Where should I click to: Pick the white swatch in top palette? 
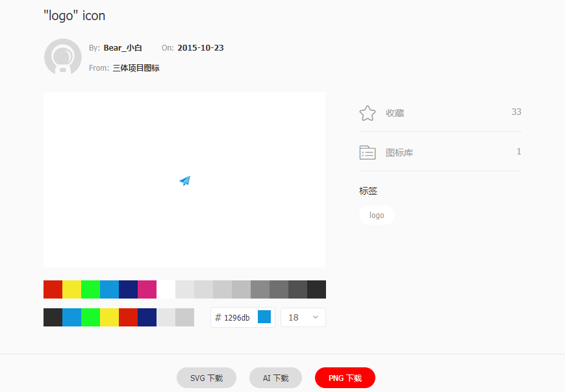pyautogui.click(x=166, y=289)
